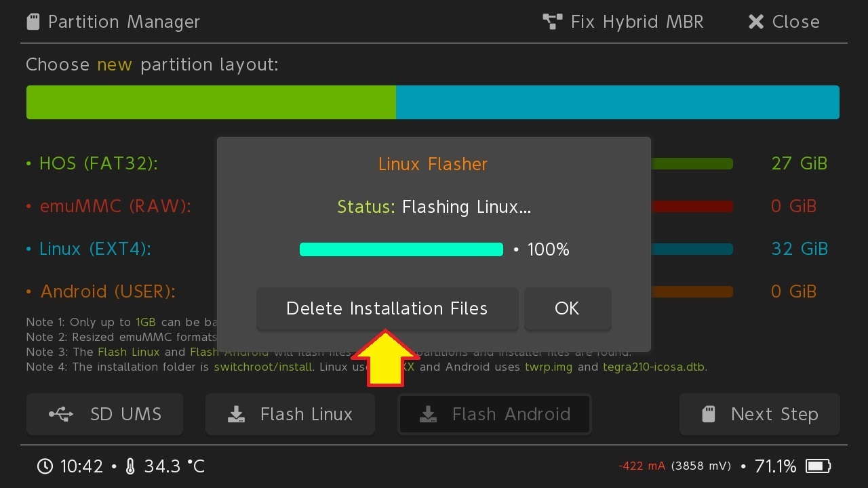The image size is (868, 488).
Task: Click the 71.1% battery percentage readout
Action: [x=775, y=466]
